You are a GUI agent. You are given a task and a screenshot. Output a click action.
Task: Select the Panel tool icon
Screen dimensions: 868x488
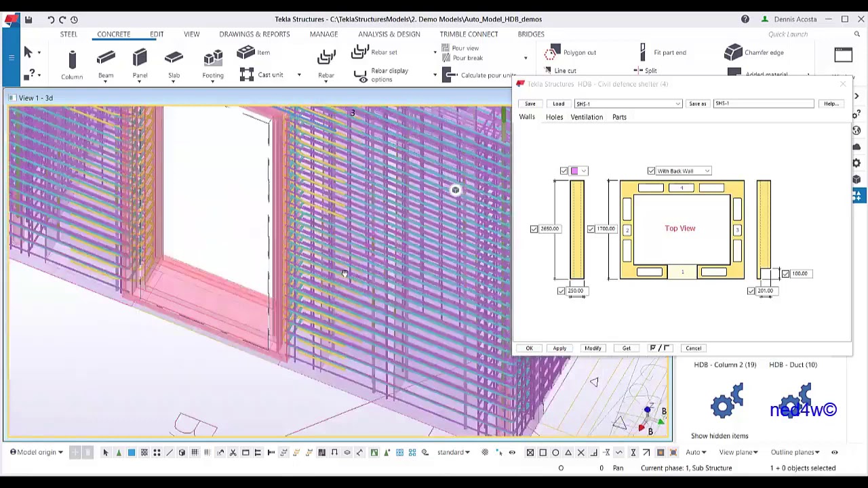click(140, 58)
